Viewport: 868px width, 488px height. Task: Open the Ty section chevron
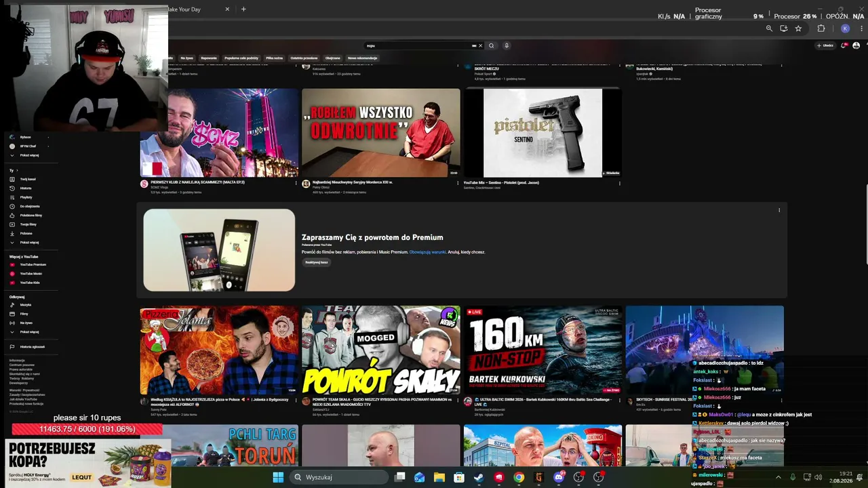point(18,170)
